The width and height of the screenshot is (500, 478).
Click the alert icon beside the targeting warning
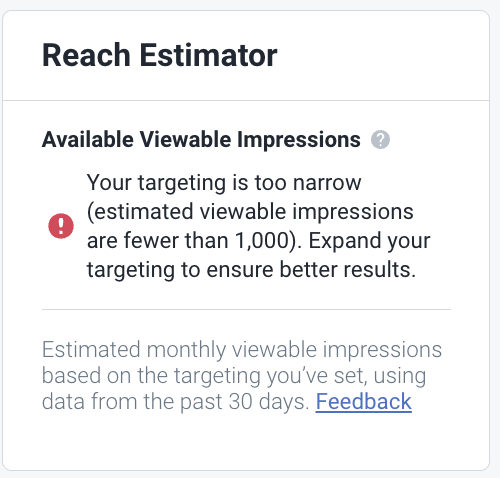(61, 226)
